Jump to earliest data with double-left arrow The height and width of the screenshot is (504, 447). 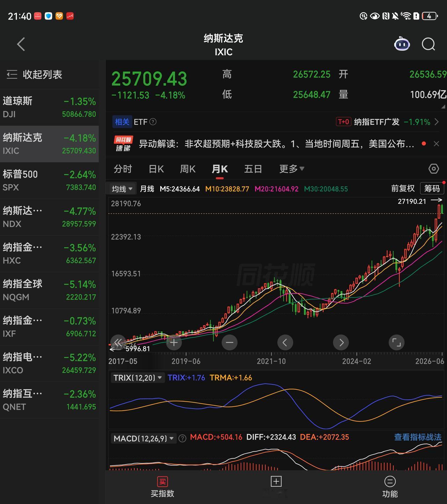click(x=118, y=343)
